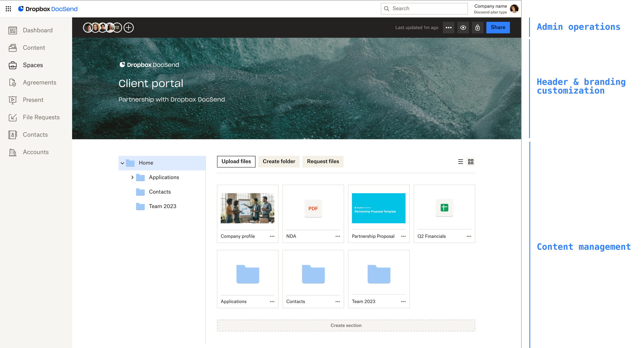Image resolution: width=644 pixels, height=348 pixels.
Task: Click the lock permissions icon in header
Action: tap(477, 28)
